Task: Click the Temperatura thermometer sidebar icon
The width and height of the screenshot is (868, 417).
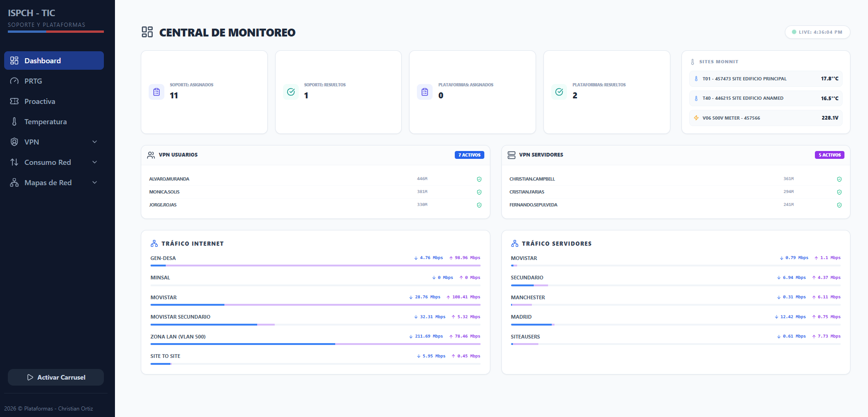Action: pos(14,121)
